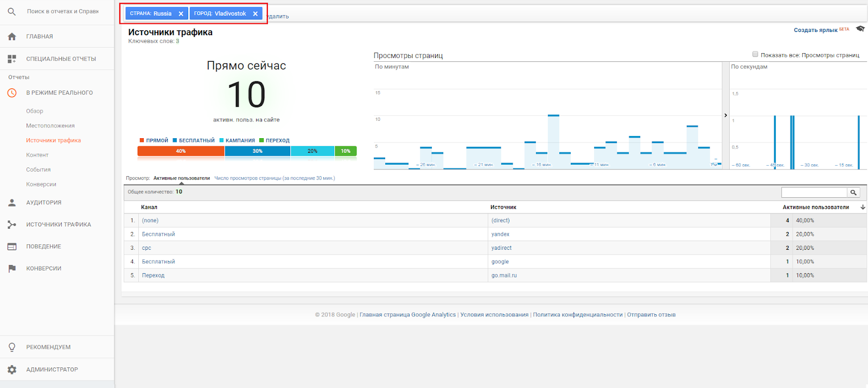The image size is (868, 388).
Task: Click the green 10% referral bar segment
Action: 346,151
